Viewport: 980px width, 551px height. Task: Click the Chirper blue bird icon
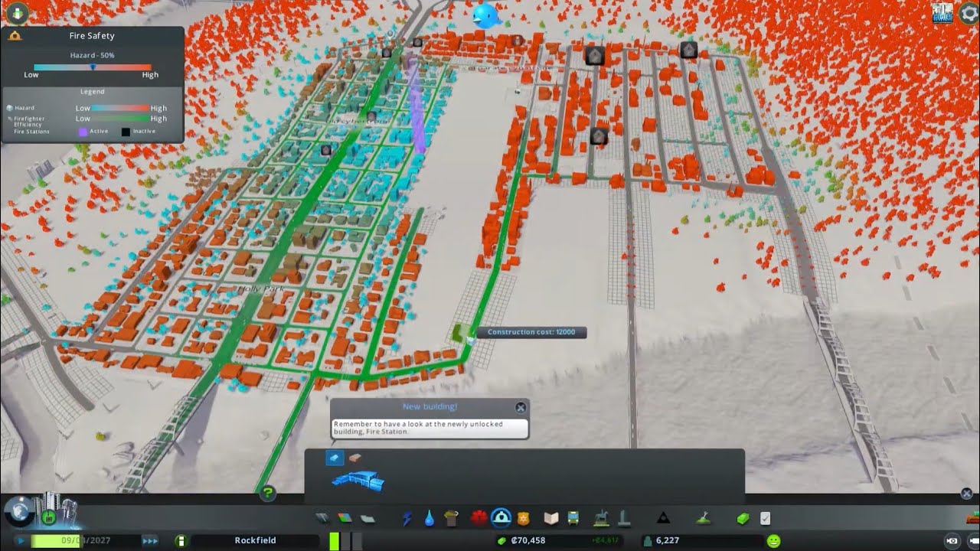[485, 15]
